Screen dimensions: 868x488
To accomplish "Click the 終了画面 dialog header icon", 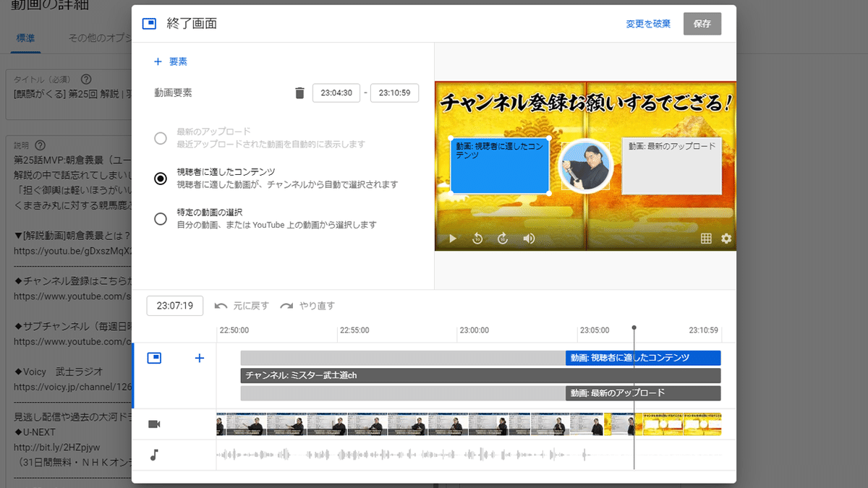I will [x=150, y=24].
